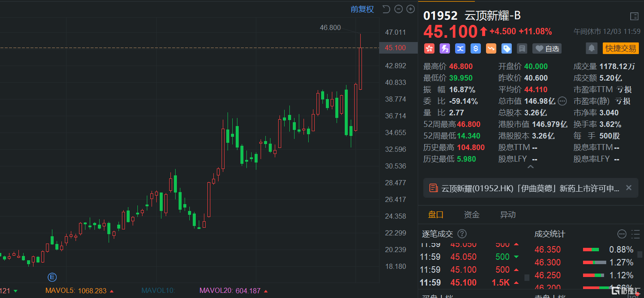Click the 委比 -59.14% value
Screen dimensions: 644x298
[x=464, y=101]
